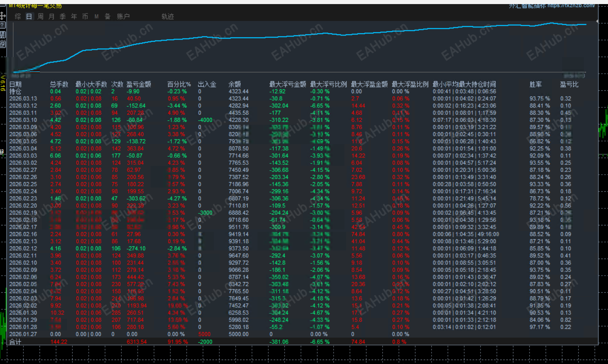This screenshot has height=364, width=608.
Task: Click the 2026.02.02 date row
Action: click(23, 306)
